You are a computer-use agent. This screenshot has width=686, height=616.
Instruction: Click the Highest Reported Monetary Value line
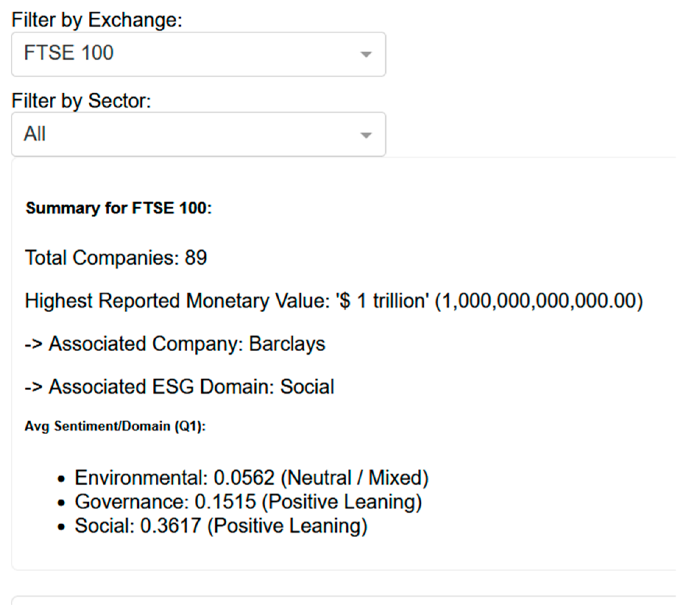(333, 301)
